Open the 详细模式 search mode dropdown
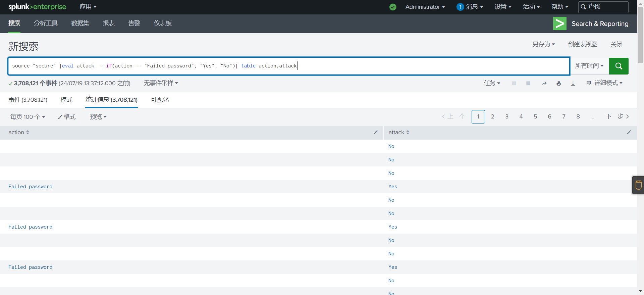This screenshot has height=295, width=644. [605, 83]
